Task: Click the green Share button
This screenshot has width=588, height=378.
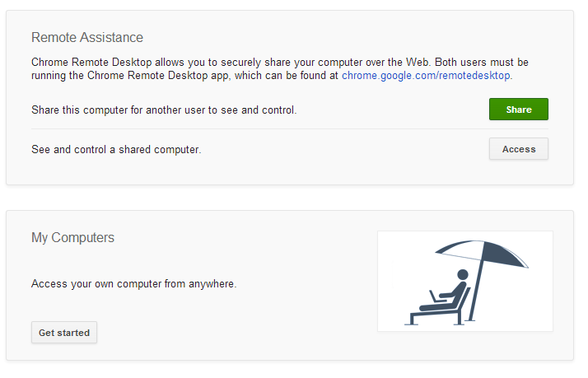Action: 518,110
